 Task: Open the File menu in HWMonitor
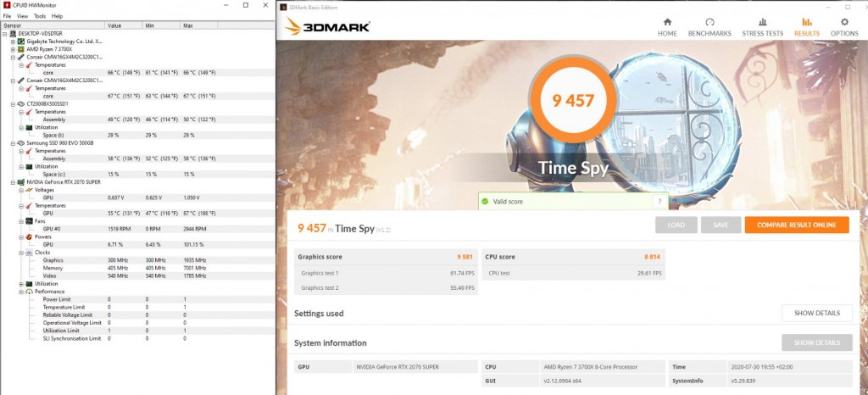[x=7, y=16]
